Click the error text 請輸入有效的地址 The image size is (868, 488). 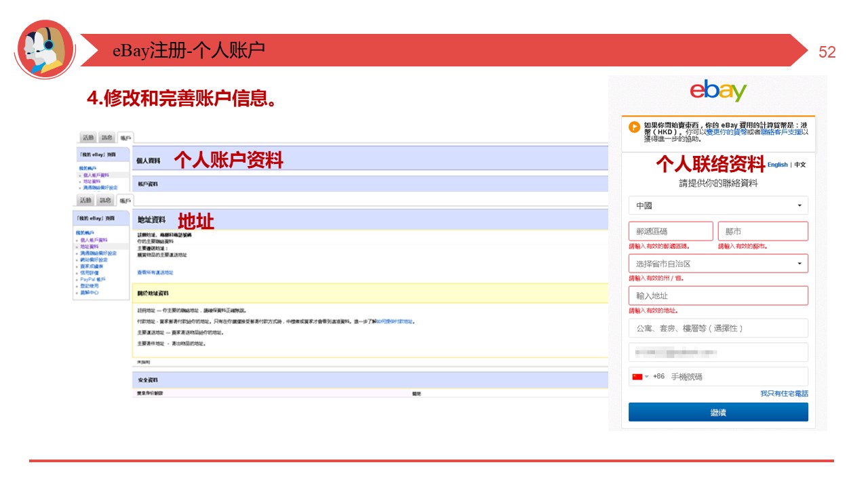(x=654, y=310)
